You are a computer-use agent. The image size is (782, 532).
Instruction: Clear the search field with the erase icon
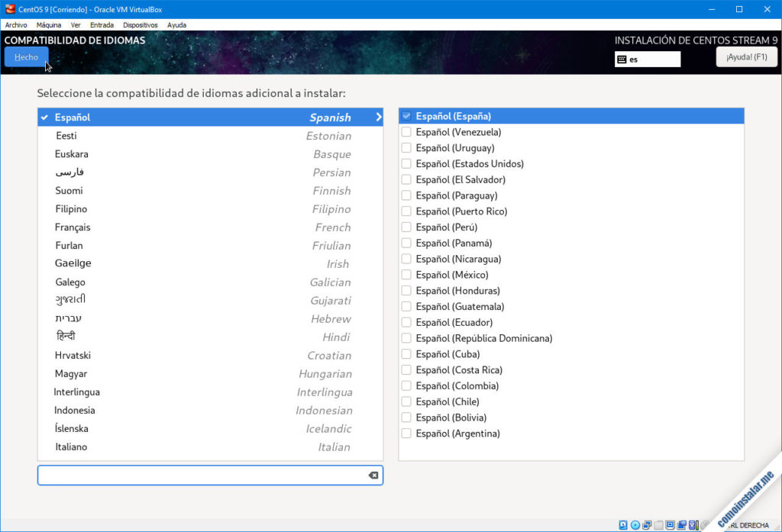pyautogui.click(x=373, y=475)
